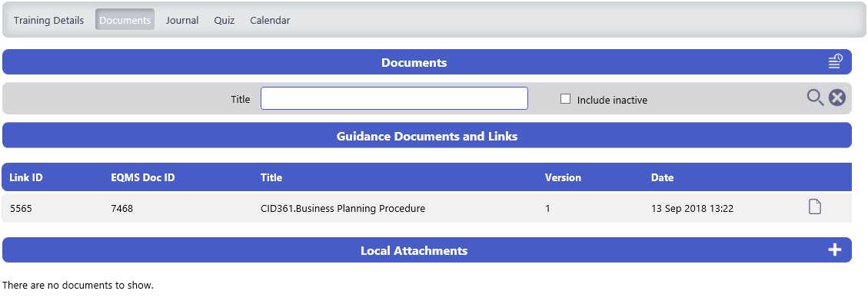The image size is (868, 304).
Task: Click the Include inactive label text
Action: click(612, 100)
